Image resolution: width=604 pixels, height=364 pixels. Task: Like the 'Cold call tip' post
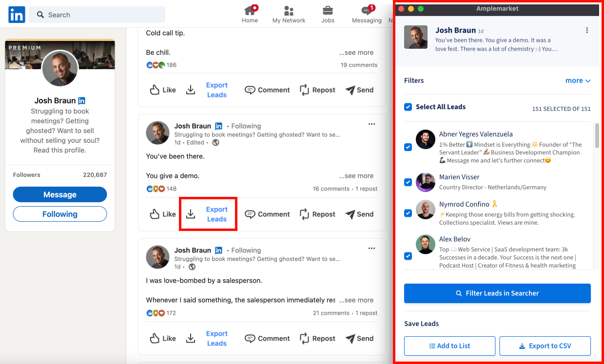tap(163, 90)
